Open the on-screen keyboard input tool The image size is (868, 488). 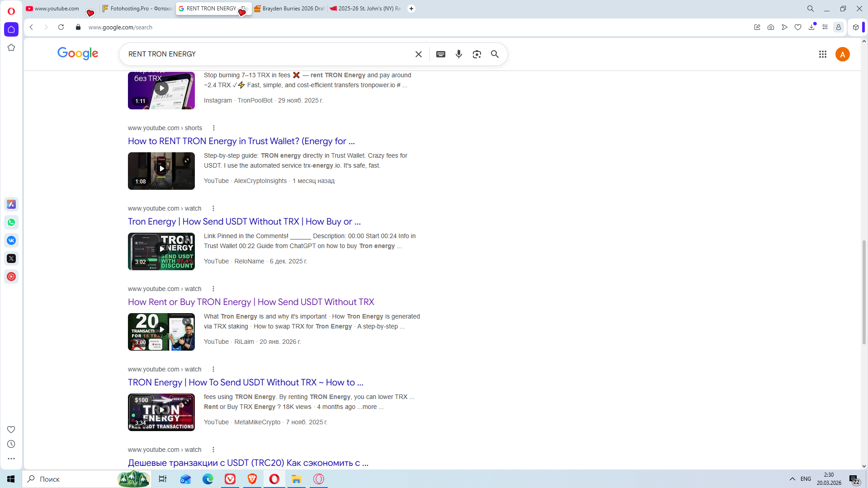click(x=441, y=54)
